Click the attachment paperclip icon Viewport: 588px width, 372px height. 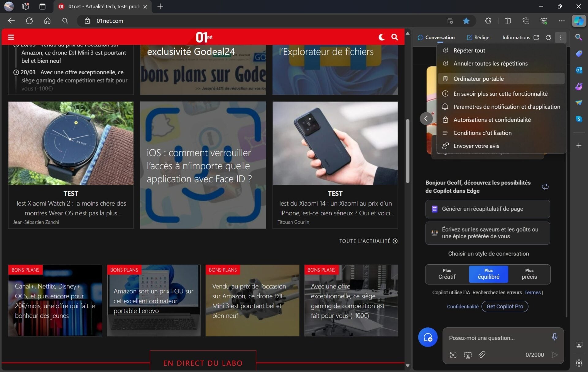tap(482, 355)
